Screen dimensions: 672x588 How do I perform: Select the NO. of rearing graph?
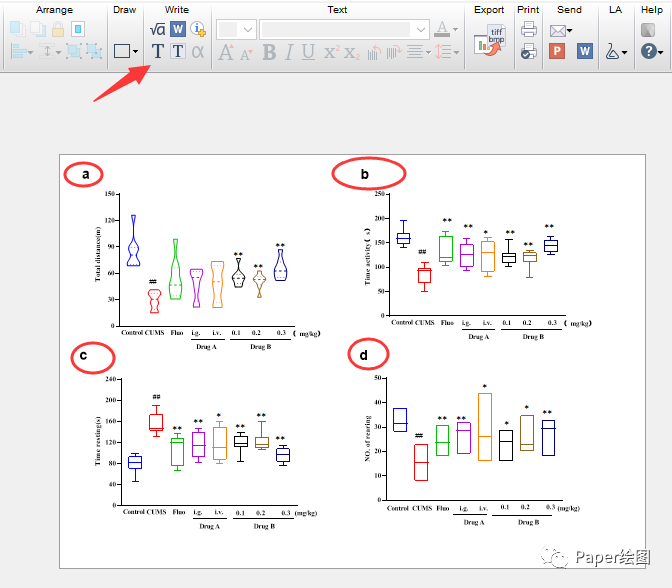pyautogui.click(x=472, y=451)
